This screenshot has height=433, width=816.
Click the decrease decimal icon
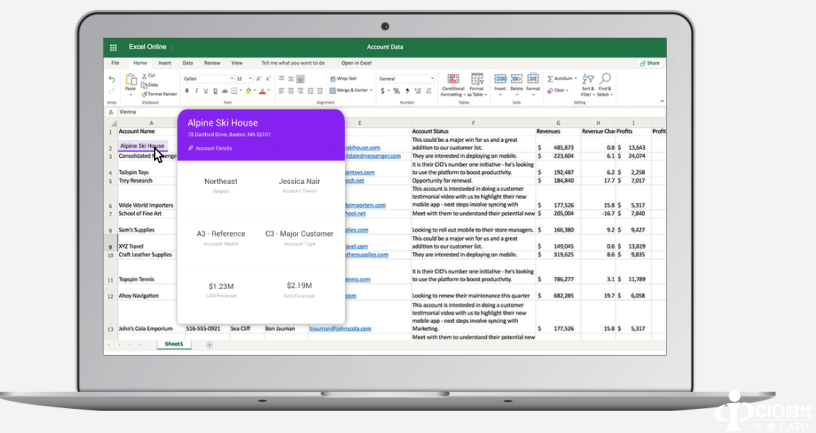point(429,91)
